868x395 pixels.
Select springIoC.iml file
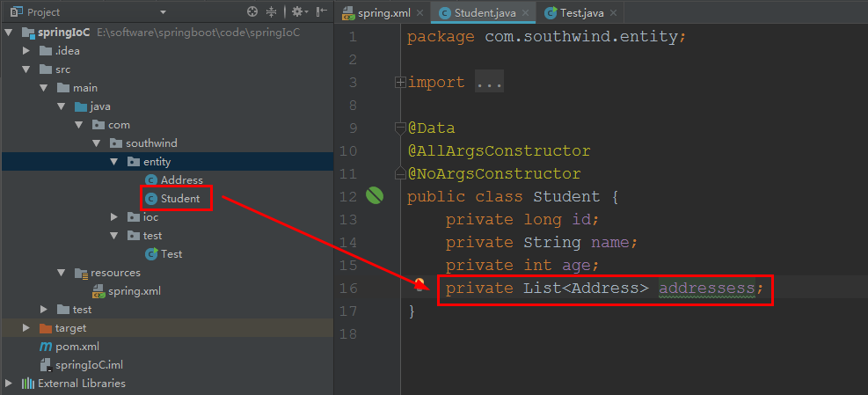(89, 365)
